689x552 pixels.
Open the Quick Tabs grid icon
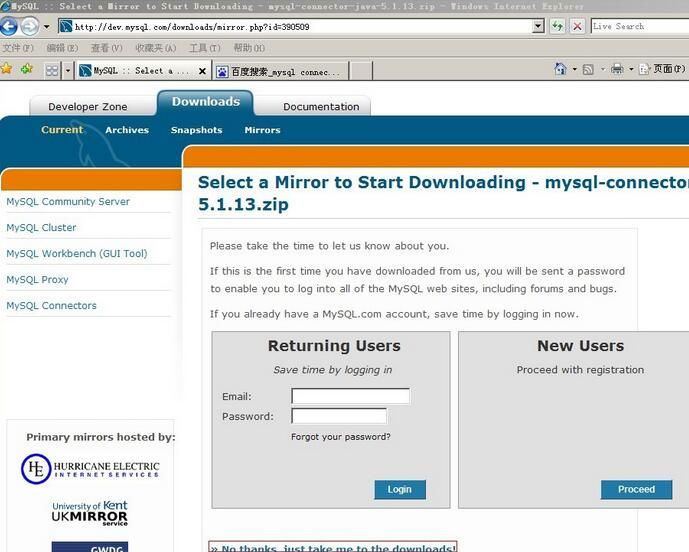pyautogui.click(x=52, y=71)
